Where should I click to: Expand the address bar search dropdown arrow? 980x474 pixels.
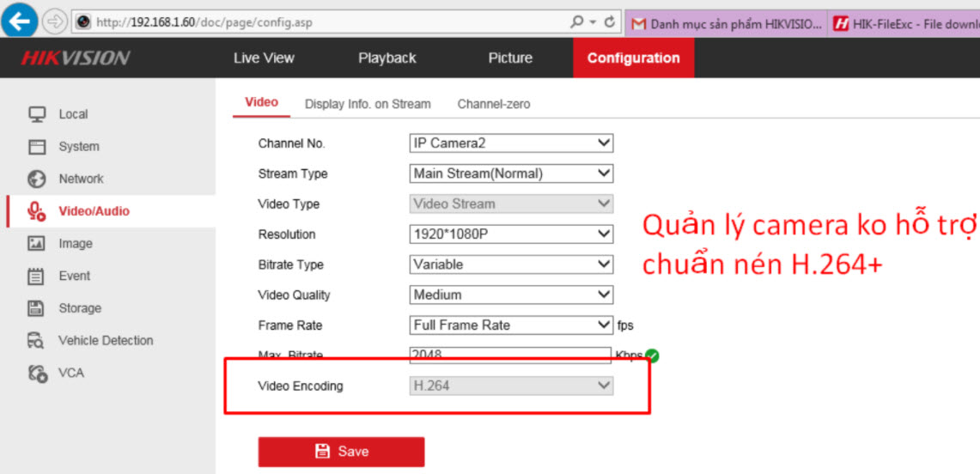click(593, 22)
